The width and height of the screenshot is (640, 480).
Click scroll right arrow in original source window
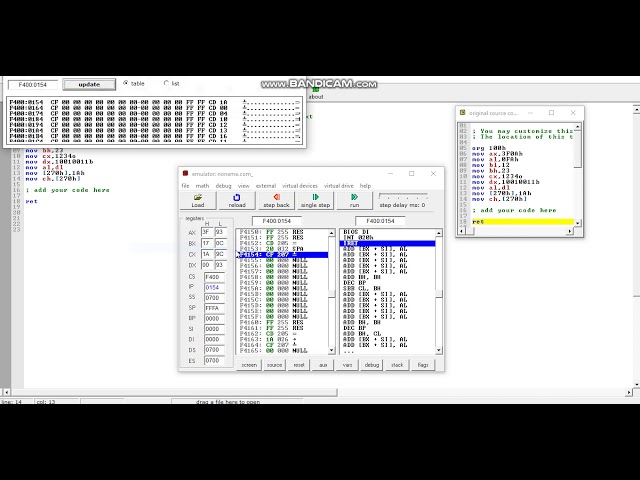point(570,231)
